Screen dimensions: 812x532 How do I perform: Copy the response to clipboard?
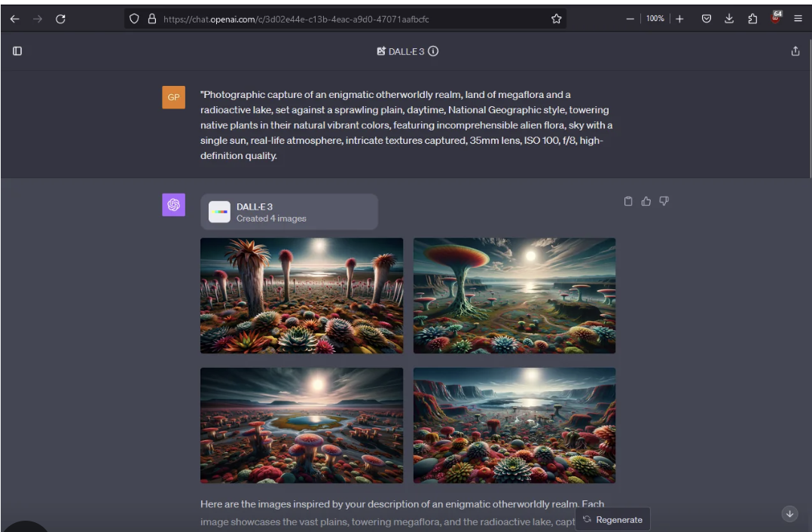pyautogui.click(x=628, y=201)
